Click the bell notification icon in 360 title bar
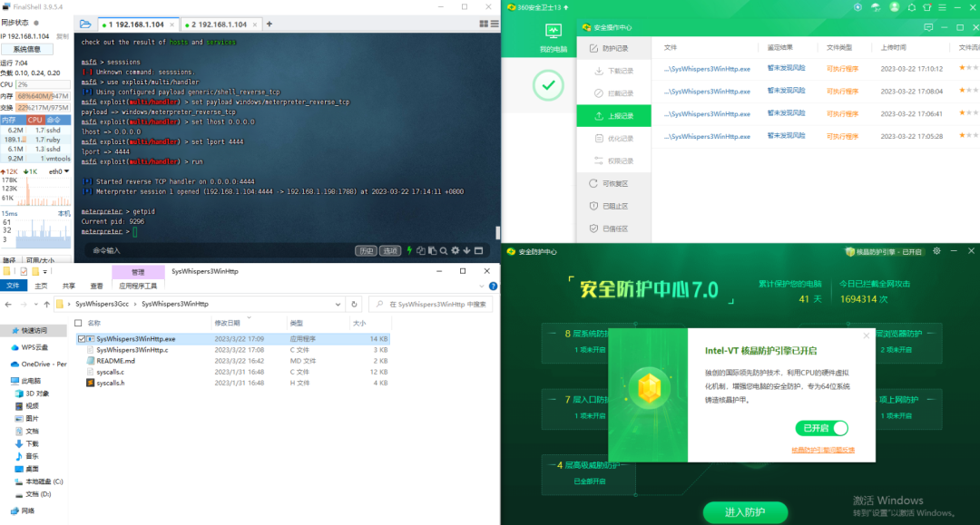This screenshot has width=980, height=525. point(911,7)
